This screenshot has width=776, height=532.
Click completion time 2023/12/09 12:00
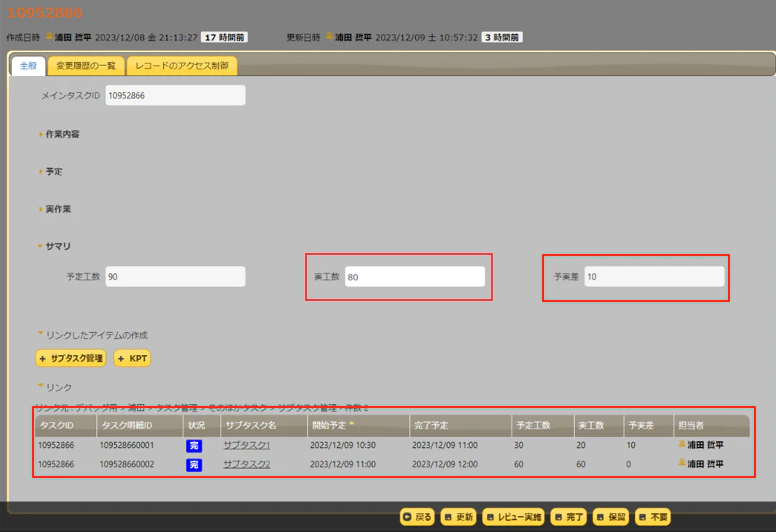point(445,464)
